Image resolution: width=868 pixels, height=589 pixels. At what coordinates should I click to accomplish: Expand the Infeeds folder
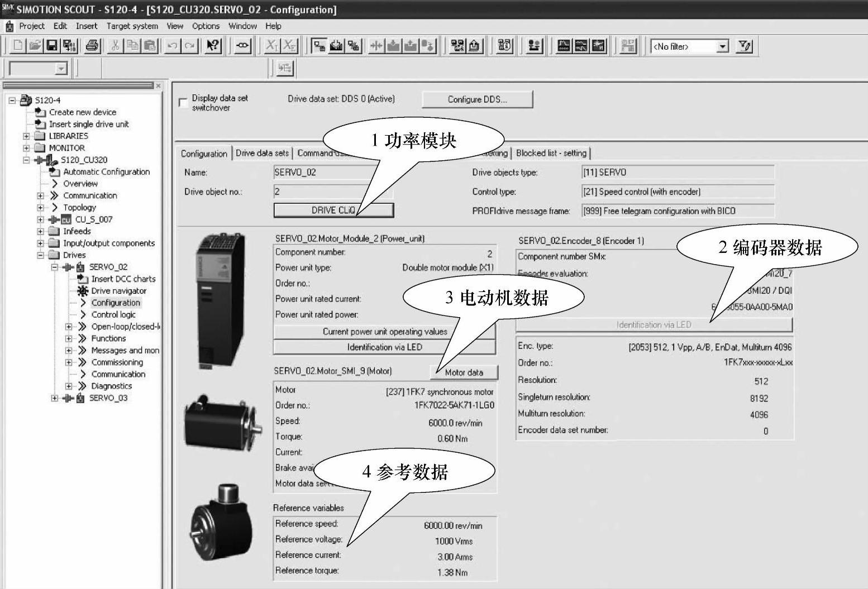(40, 231)
